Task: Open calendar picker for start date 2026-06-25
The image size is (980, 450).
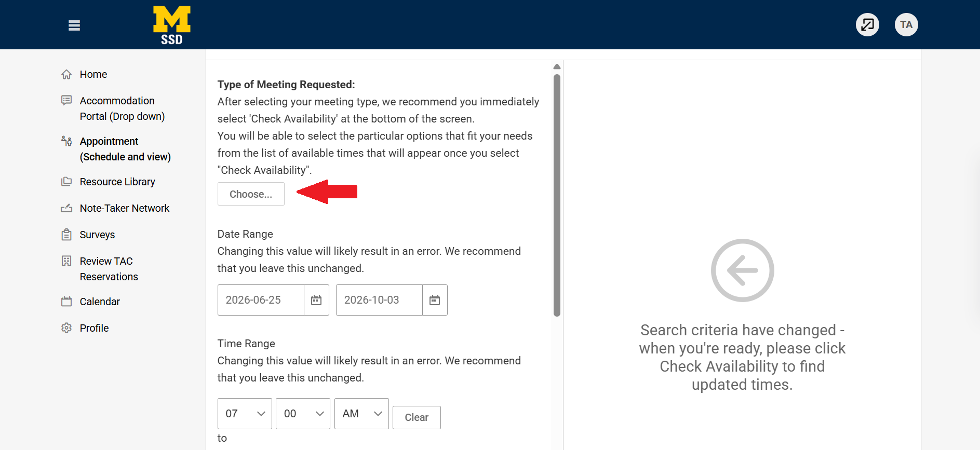Action: tap(316, 300)
